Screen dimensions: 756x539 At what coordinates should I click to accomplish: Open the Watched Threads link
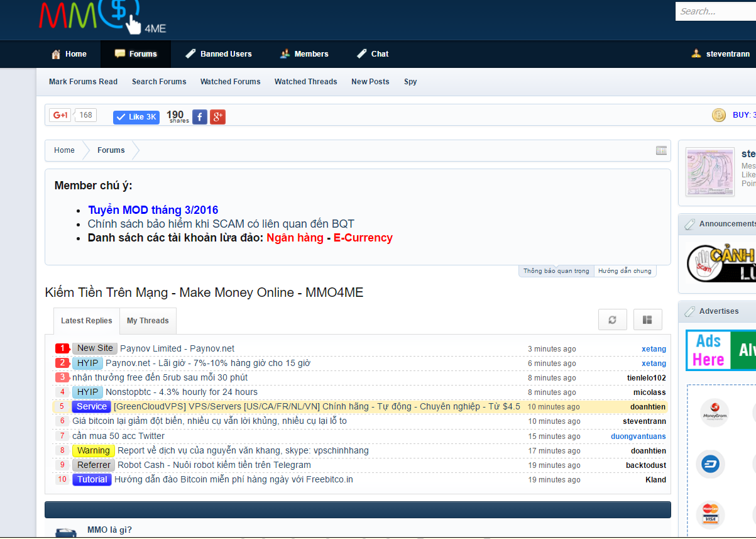pyautogui.click(x=305, y=82)
